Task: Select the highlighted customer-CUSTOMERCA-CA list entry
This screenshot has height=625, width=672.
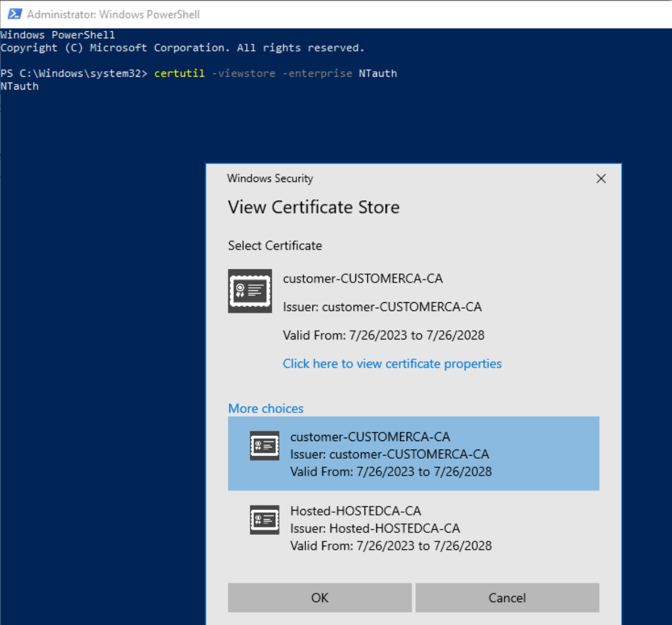Action: tap(413, 453)
